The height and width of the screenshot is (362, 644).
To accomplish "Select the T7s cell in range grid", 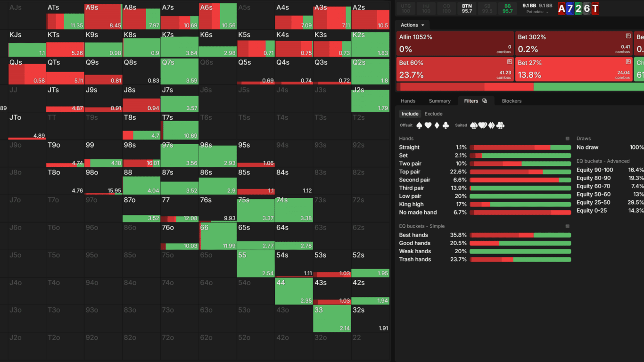I will pos(180,126).
